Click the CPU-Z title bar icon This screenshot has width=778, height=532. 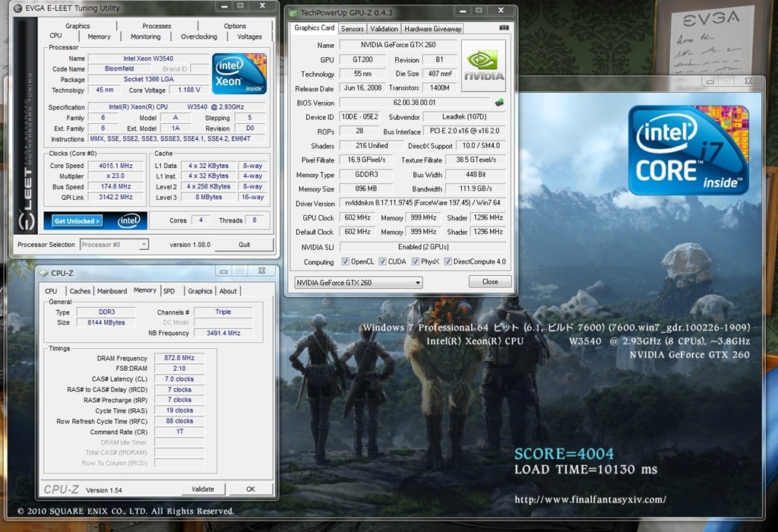click(x=44, y=273)
